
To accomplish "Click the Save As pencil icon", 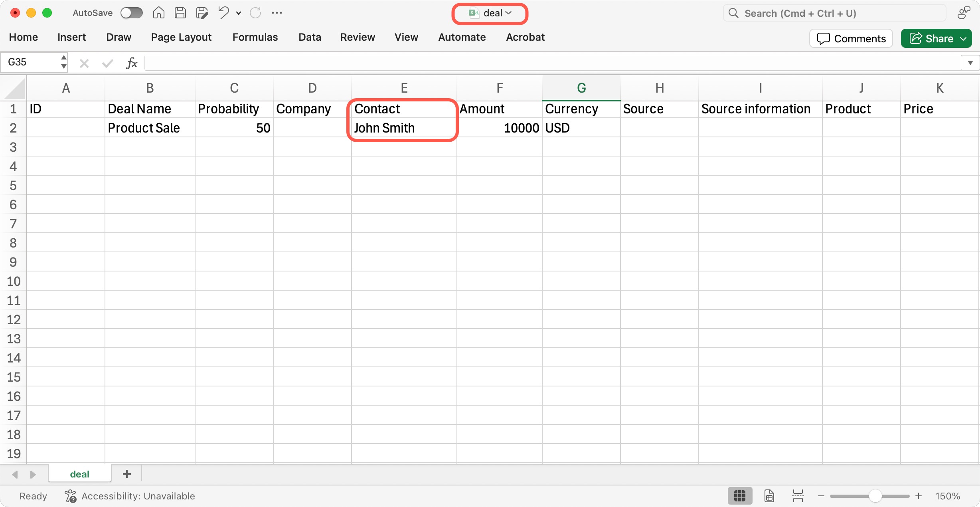I will click(x=202, y=13).
